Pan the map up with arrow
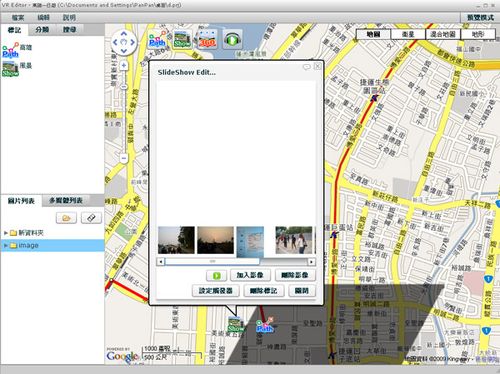The height and width of the screenshot is (374, 500). point(124,33)
